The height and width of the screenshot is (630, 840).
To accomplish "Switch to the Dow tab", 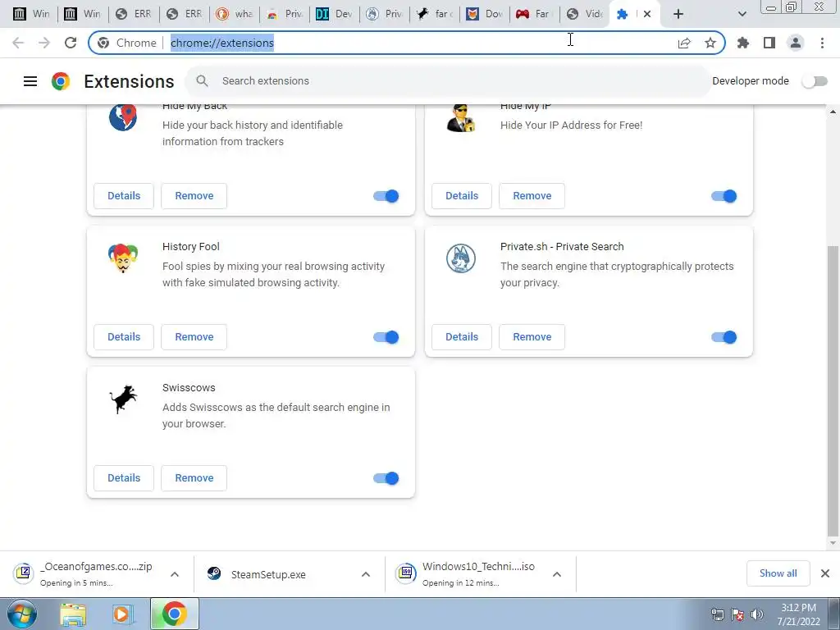I will pyautogui.click(x=486, y=14).
